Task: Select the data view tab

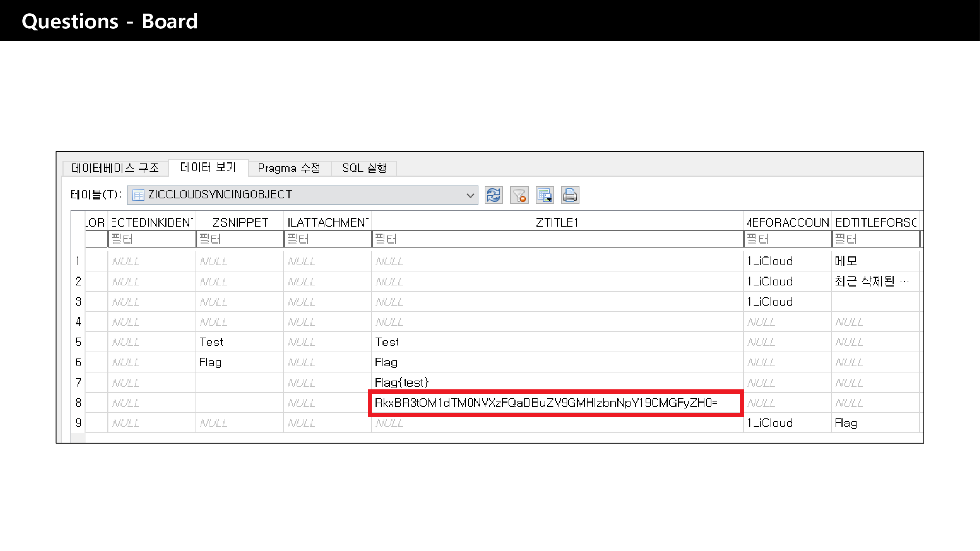Action: point(208,167)
